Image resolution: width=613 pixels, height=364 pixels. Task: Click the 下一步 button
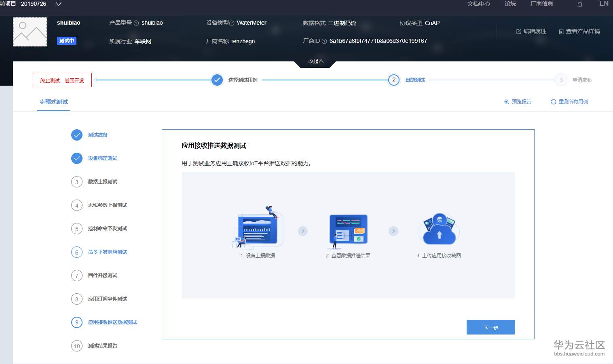491,327
